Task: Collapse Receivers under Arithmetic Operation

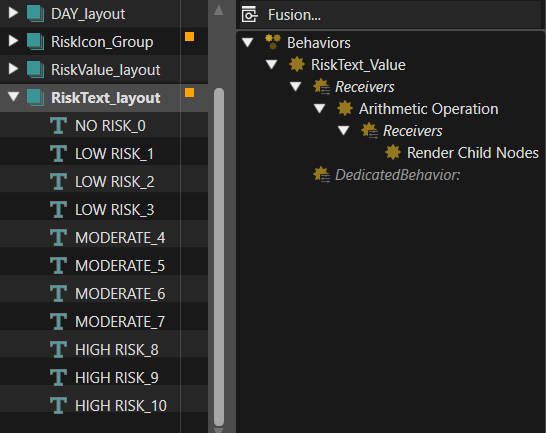Action: 344,131
